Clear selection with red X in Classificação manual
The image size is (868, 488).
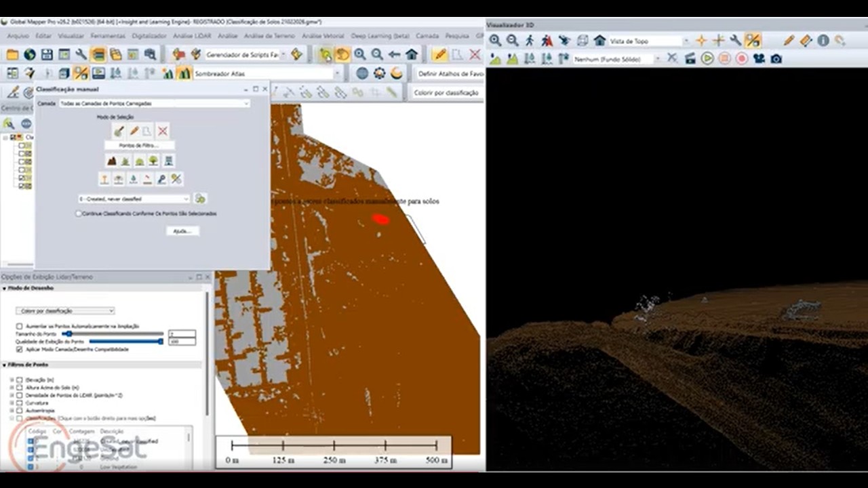pyautogui.click(x=163, y=131)
